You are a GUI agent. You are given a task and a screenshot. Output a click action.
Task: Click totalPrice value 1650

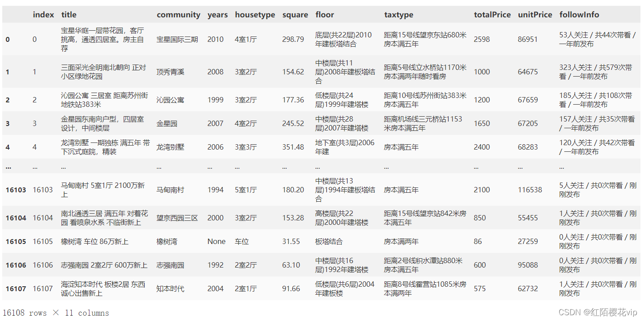pos(482,123)
